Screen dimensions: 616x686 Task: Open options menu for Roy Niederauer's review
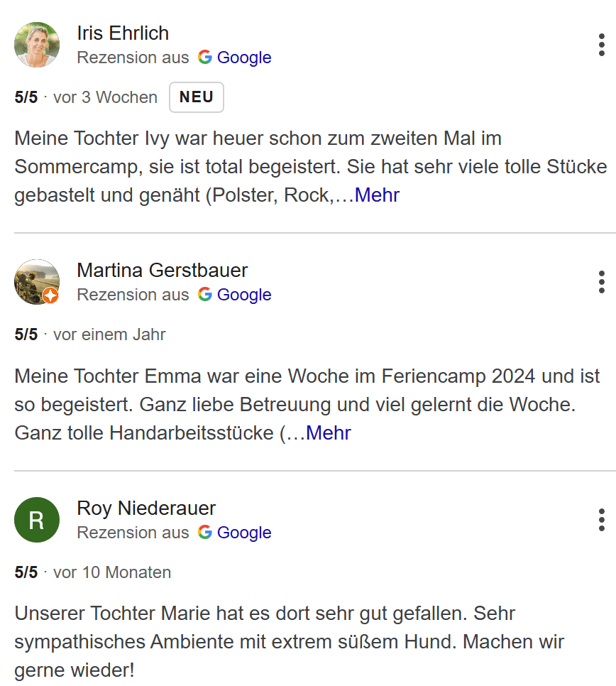tap(601, 520)
